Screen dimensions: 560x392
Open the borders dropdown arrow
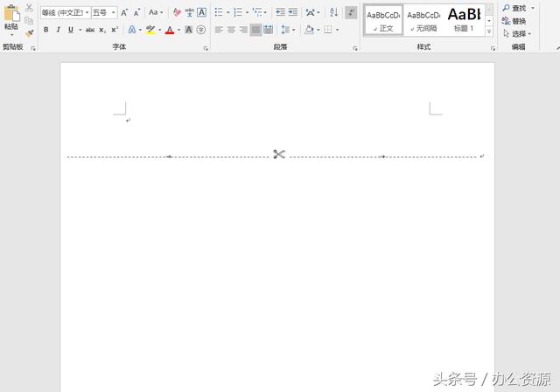coord(337,30)
